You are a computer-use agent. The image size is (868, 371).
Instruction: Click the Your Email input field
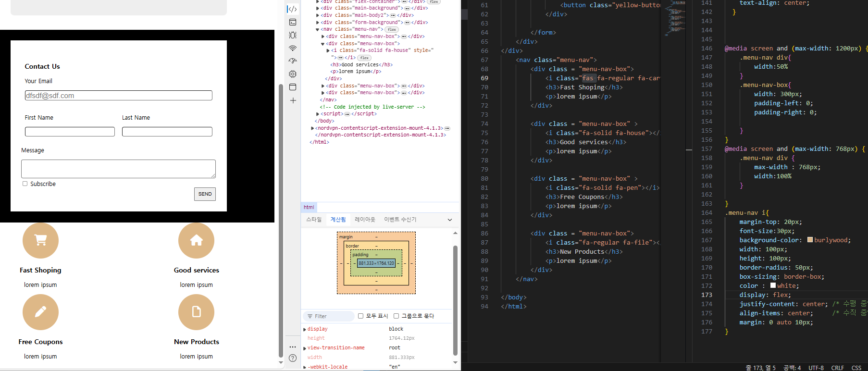pos(118,96)
